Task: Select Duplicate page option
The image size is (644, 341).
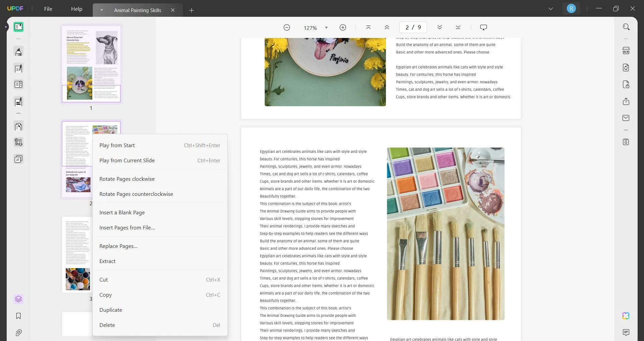Action: (160, 310)
